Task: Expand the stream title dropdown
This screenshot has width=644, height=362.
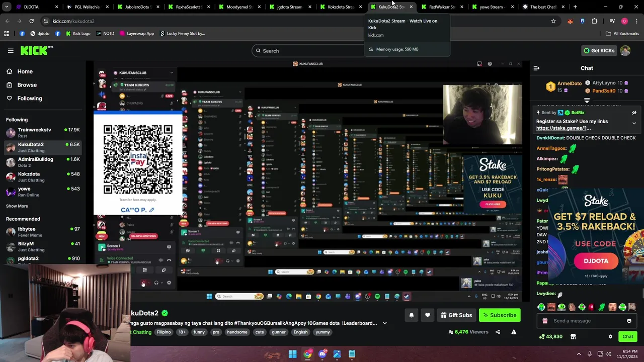Action: pyautogui.click(x=385, y=323)
